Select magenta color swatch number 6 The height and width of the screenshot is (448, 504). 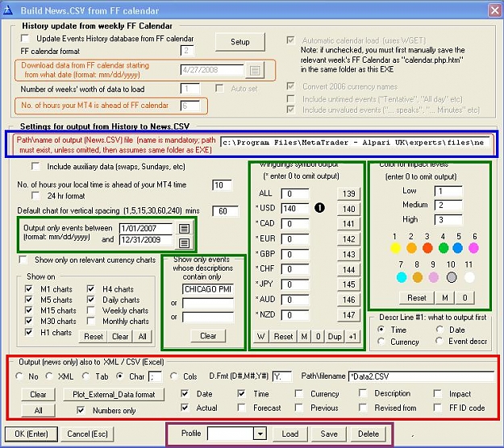[473, 248]
